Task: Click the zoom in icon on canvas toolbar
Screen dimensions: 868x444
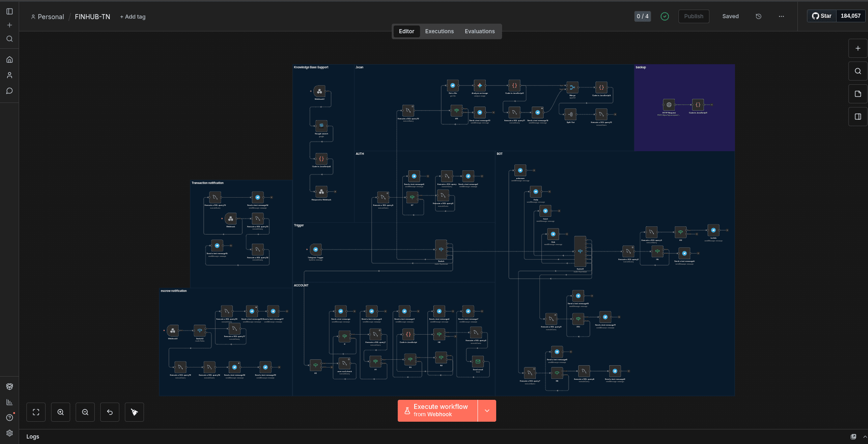Action: tap(60, 412)
